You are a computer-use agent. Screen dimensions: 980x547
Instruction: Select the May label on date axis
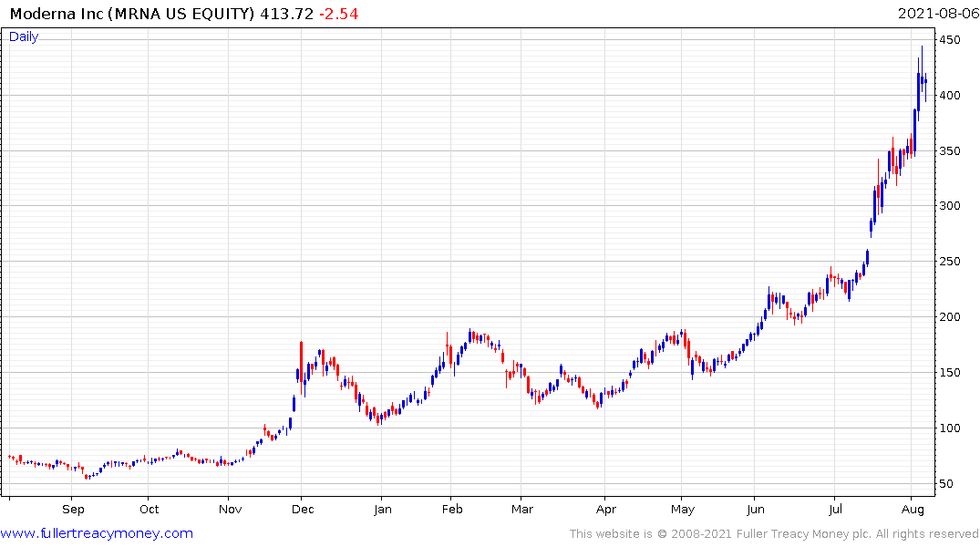tap(683, 510)
